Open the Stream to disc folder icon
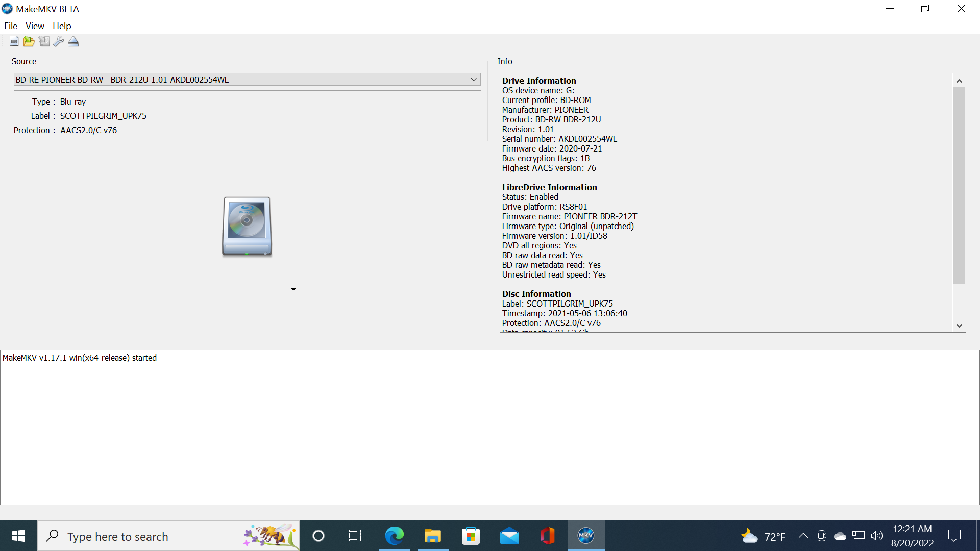 tap(29, 41)
